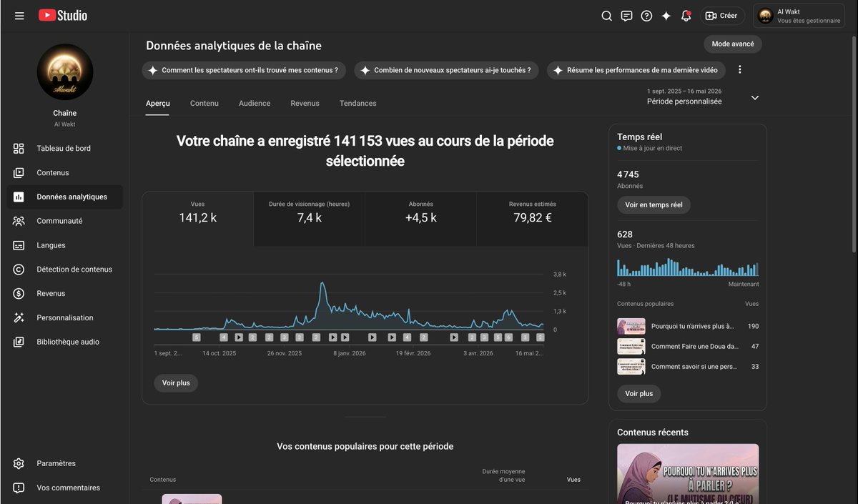Click the page's vertical scrollbar
Viewport: 858px width, 504px height.
[854, 143]
